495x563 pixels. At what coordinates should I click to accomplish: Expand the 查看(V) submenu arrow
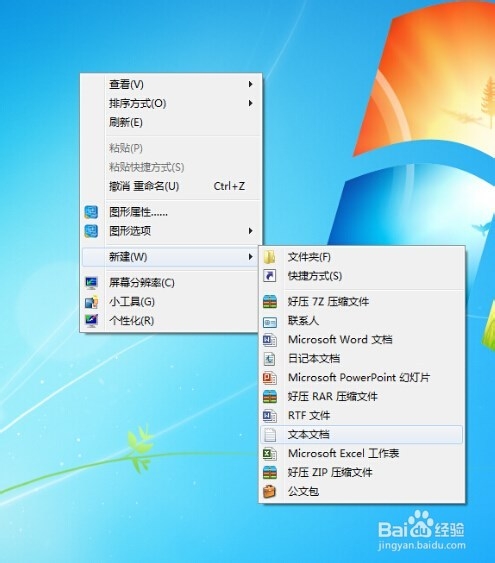pos(251,84)
